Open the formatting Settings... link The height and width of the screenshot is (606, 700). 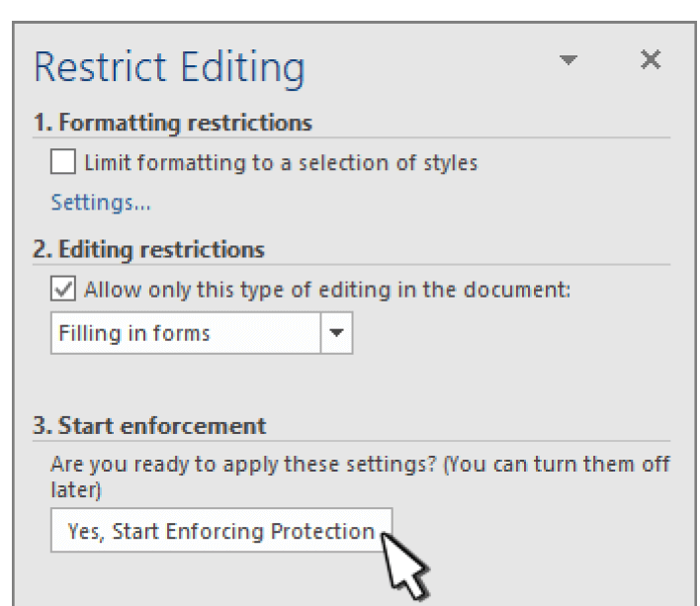click(x=101, y=203)
